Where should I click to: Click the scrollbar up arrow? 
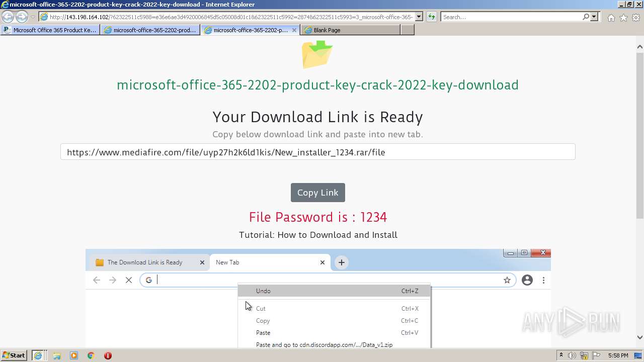pos(639,47)
